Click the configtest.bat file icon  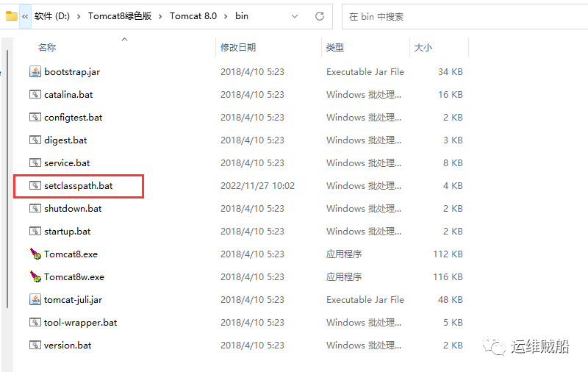pos(35,118)
